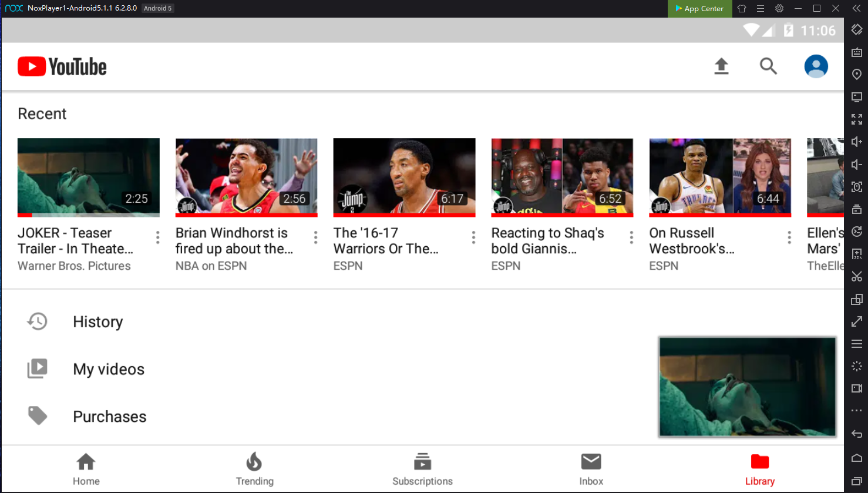
Task: Open Nox virtual location pin icon
Action: [x=857, y=75]
